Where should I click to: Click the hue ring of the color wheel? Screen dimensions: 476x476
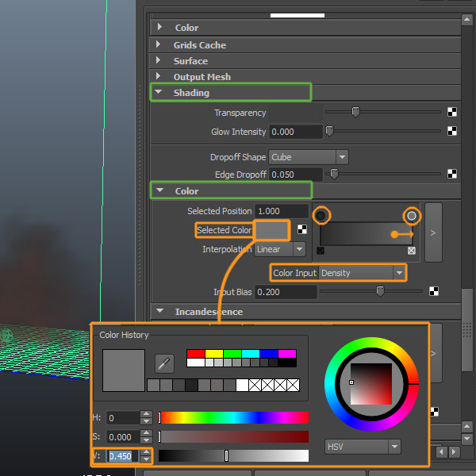pos(371,342)
